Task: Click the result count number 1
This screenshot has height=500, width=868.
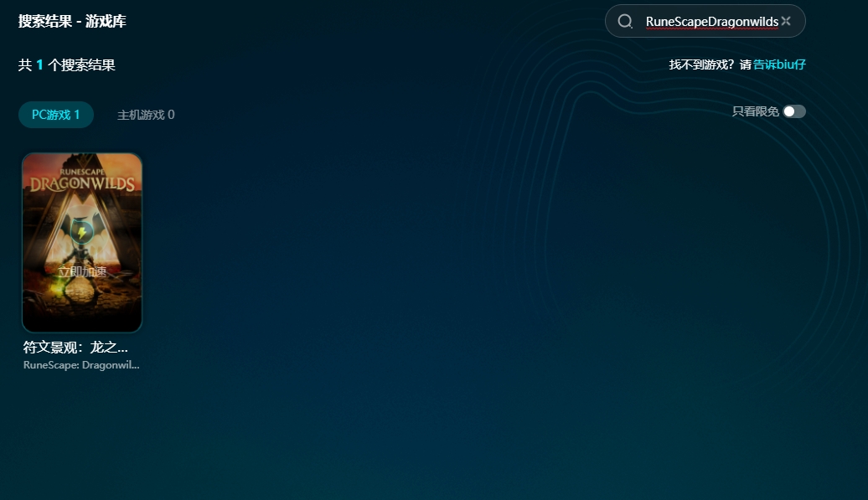Action: pyautogui.click(x=39, y=64)
